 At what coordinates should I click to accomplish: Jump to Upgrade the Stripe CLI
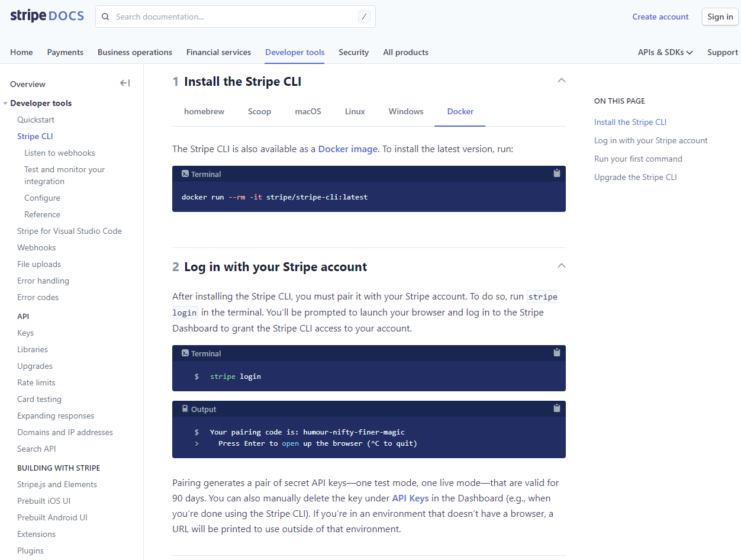636,177
